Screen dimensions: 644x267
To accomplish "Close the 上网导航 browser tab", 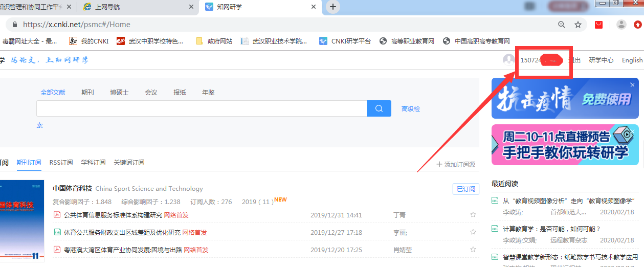I will pos(191,7).
